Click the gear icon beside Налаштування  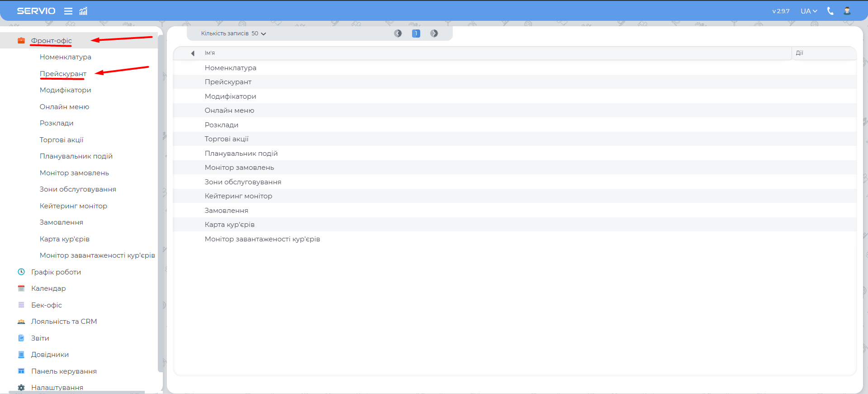pos(21,388)
